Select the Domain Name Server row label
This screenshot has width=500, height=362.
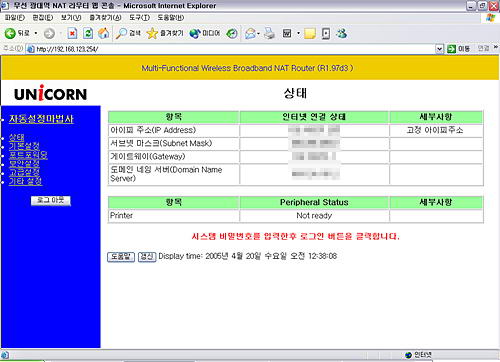tap(166, 174)
